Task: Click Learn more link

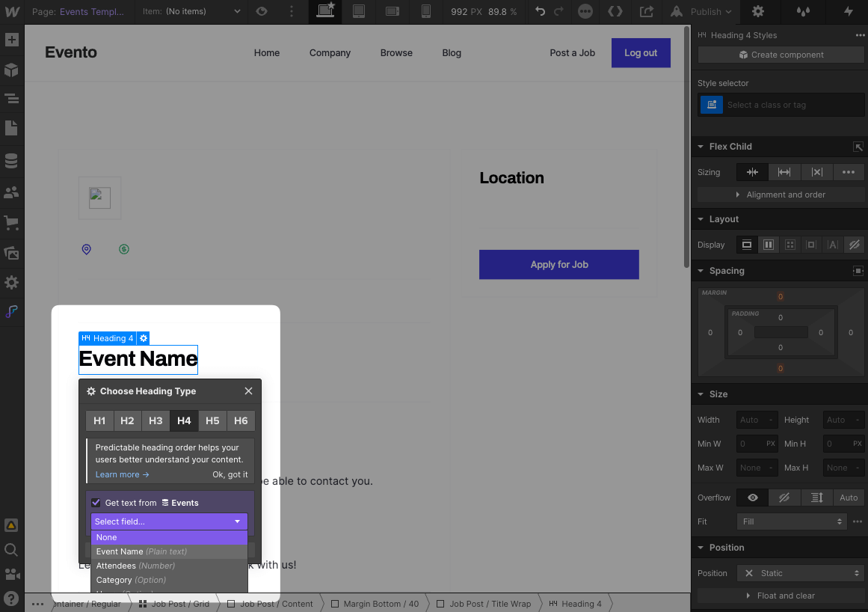Action: pos(123,474)
